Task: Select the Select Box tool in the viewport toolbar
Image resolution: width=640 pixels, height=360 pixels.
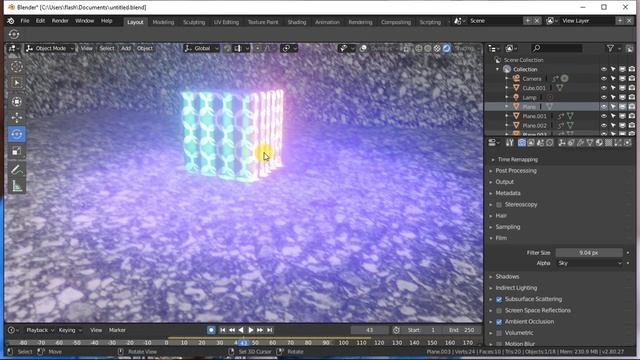Action: [16, 83]
